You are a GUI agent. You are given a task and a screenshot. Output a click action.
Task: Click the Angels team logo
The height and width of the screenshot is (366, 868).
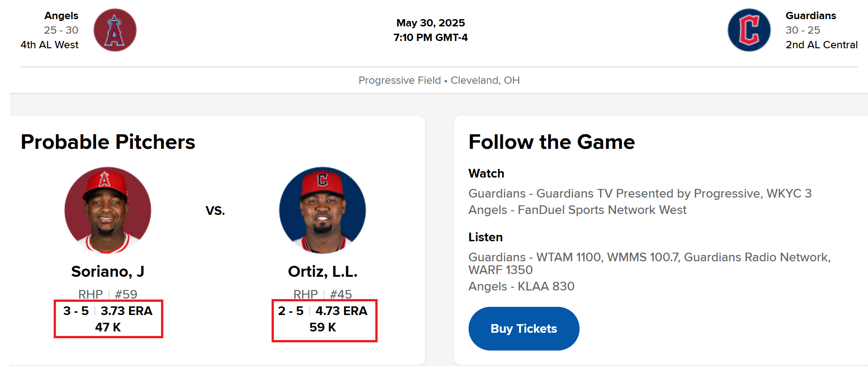[115, 30]
